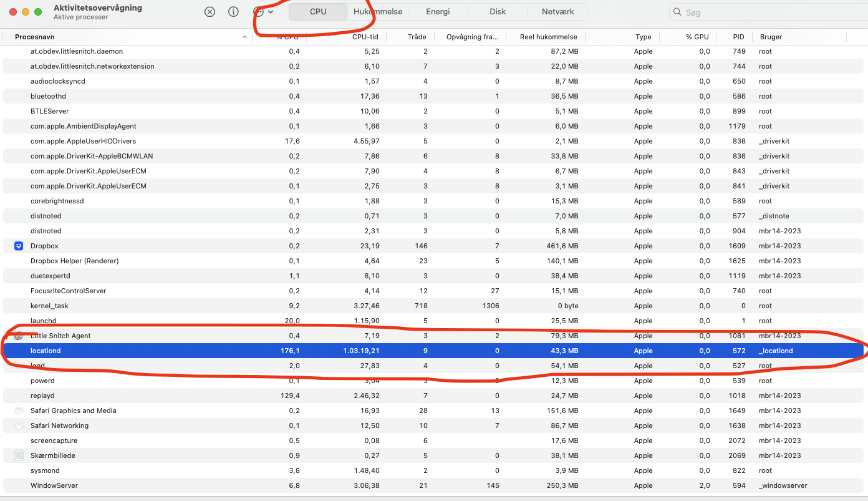Sort by the Opvågning fra column header
868x501 pixels.
click(x=472, y=37)
